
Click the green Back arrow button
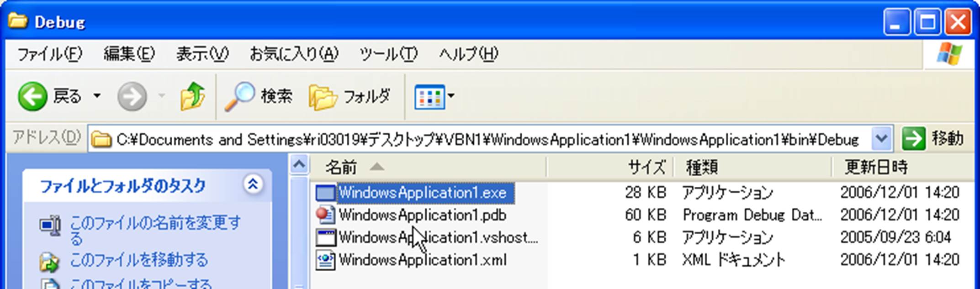(32, 96)
